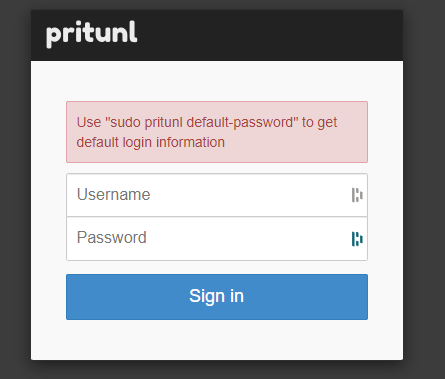
Task: Place cursor in Username placeholder text
Action: (x=113, y=194)
